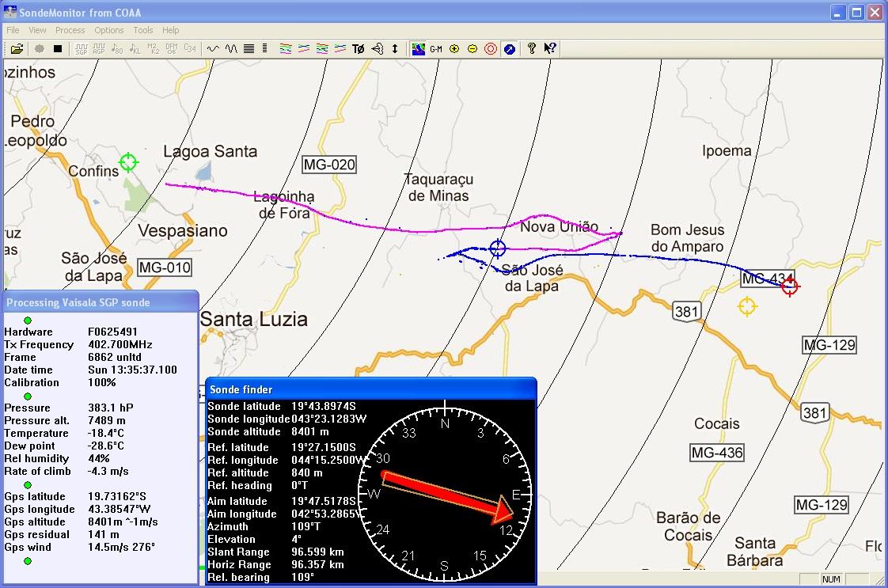Maximize the SondeMonitor window

click(x=857, y=13)
